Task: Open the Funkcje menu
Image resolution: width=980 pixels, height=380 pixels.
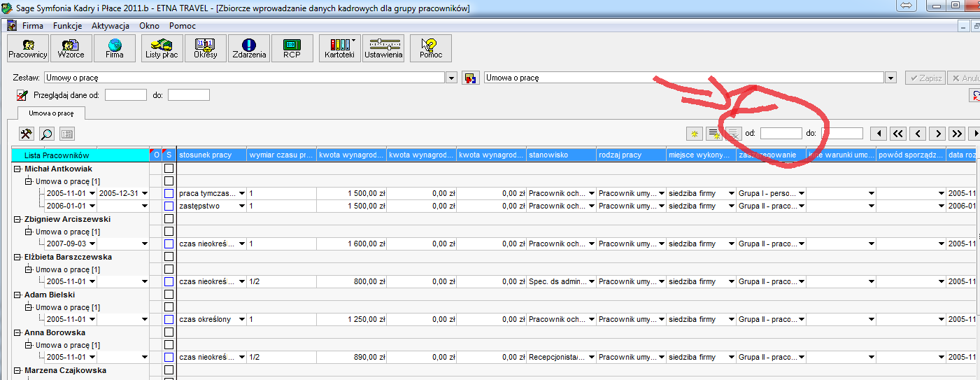Action: (x=68, y=26)
